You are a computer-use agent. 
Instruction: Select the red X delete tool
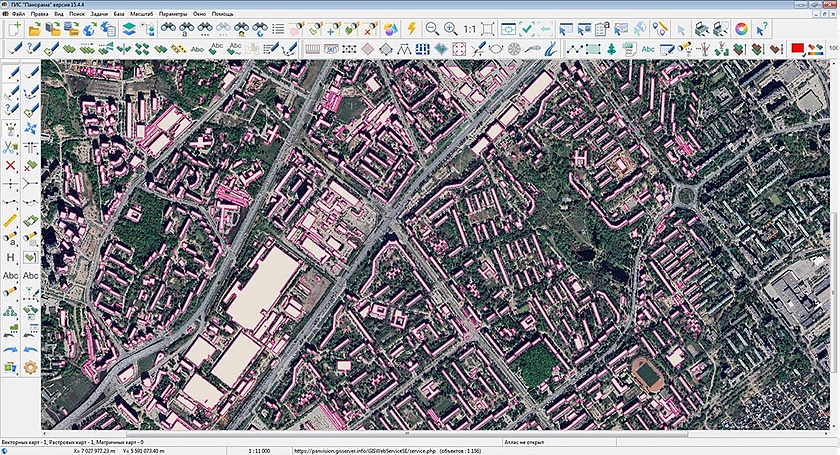click(10, 165)
